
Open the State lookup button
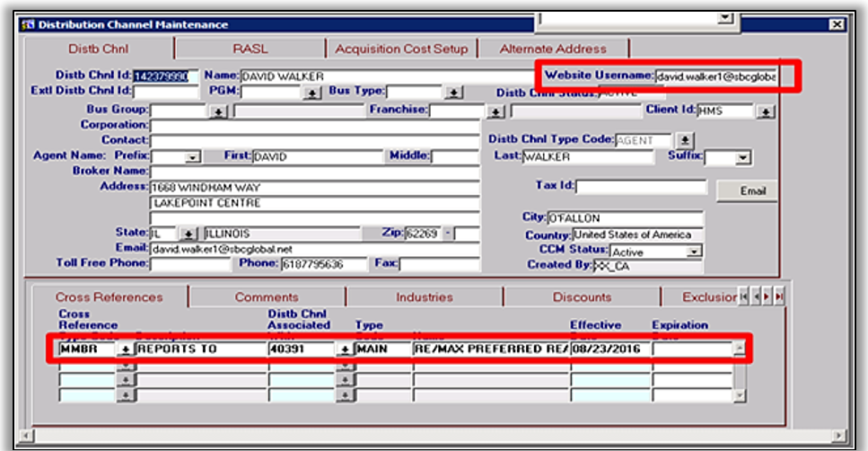[189, 234]
